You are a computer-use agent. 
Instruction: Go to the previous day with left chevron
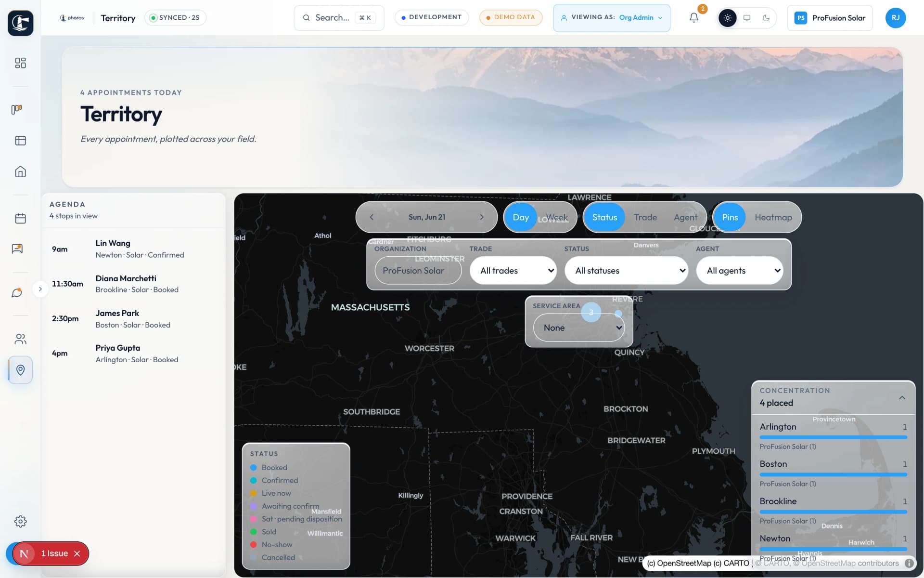click(372, 217)
